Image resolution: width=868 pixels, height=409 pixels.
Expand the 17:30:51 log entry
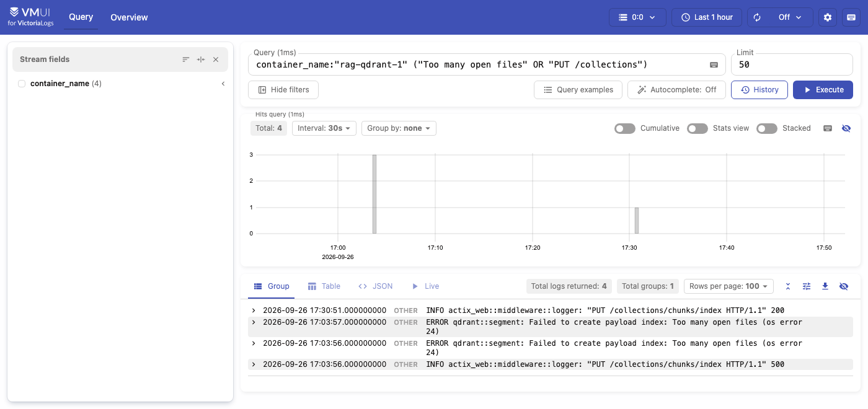254,310
